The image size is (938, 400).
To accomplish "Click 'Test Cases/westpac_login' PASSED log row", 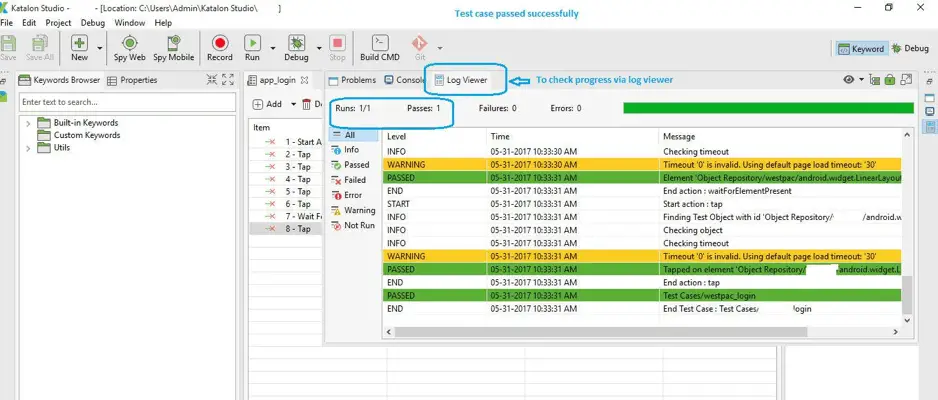I will [x=642, y=295].
